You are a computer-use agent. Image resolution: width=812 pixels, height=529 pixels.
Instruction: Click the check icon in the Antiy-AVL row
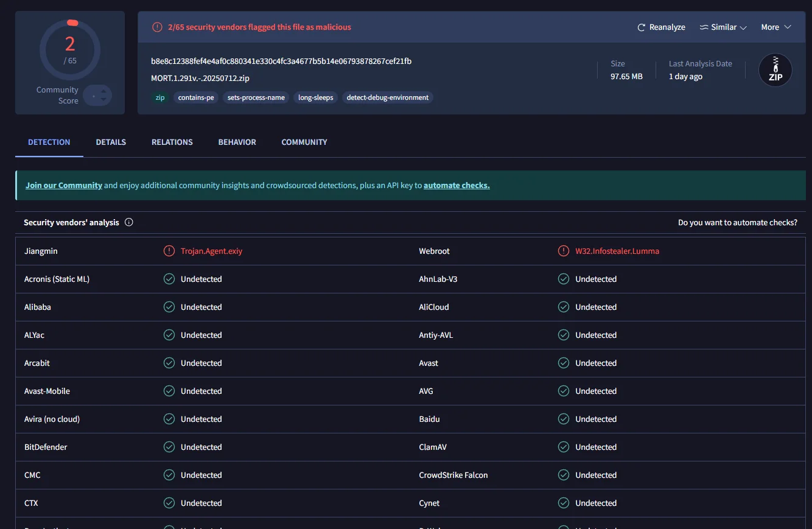[x=564, y=335]
